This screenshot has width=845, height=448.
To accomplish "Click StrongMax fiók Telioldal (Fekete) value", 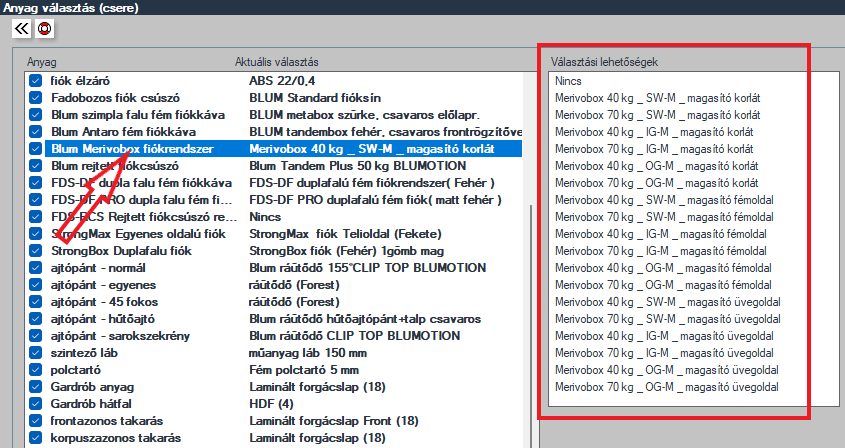I will [345, 234].
